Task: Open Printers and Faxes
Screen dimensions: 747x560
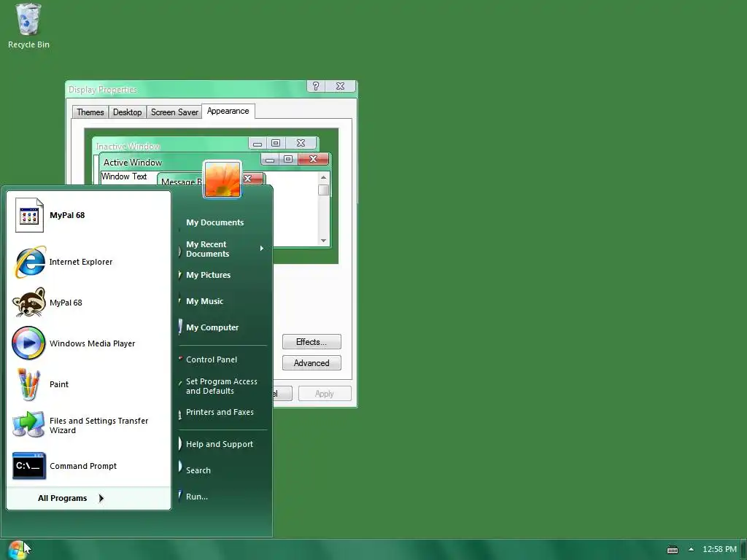Action: point(222,413)
